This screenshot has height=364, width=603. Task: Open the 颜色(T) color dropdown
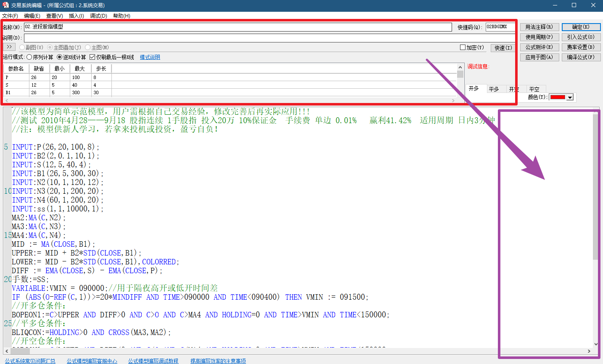(x=570, y=97)
